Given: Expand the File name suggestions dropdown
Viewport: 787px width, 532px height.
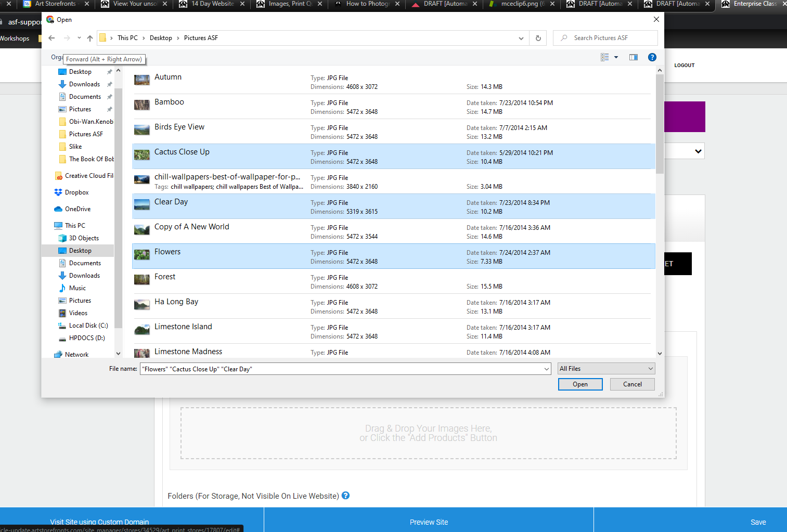Looking at the screenshot, I should point(546,369).
